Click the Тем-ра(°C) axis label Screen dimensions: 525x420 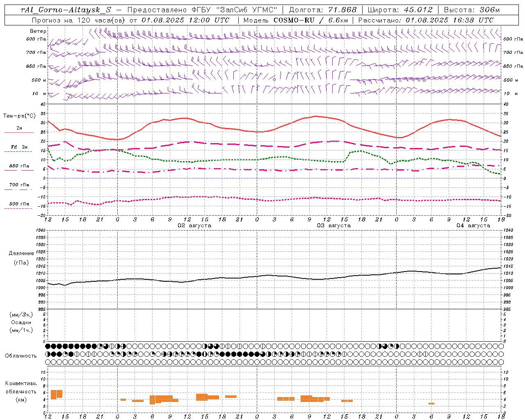19,116
